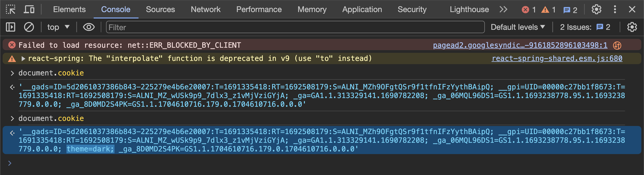Expand the react-spring warning message

coord(23,59)
